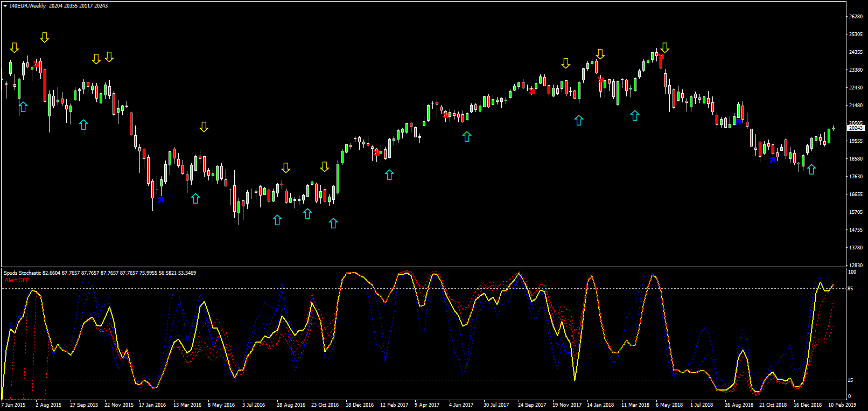Image resolution: width=868 pixels, height=411 pixels.
Task: Click stochastic level label 15
Action: click(851, 380)
